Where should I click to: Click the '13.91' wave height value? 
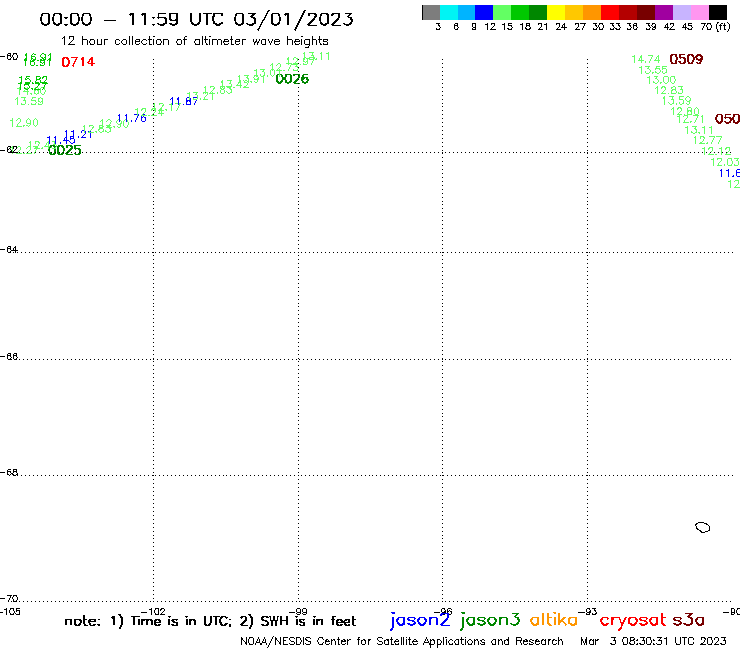coord(251,79)
